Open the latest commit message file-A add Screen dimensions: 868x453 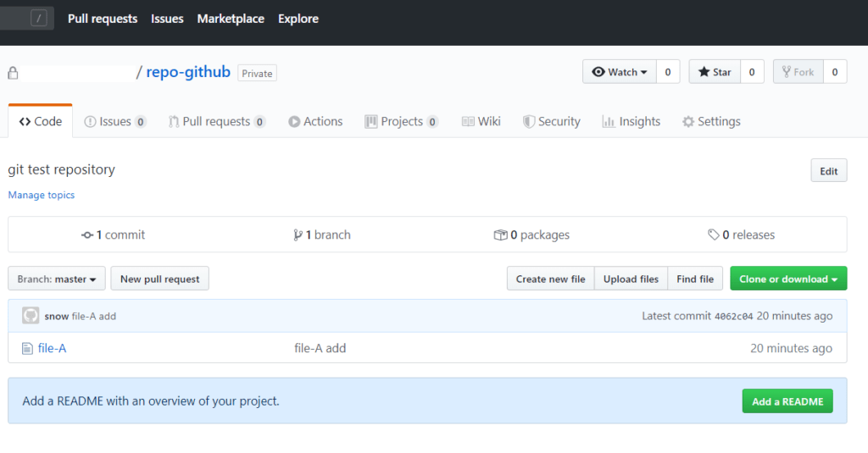click(x=94, y=317)
